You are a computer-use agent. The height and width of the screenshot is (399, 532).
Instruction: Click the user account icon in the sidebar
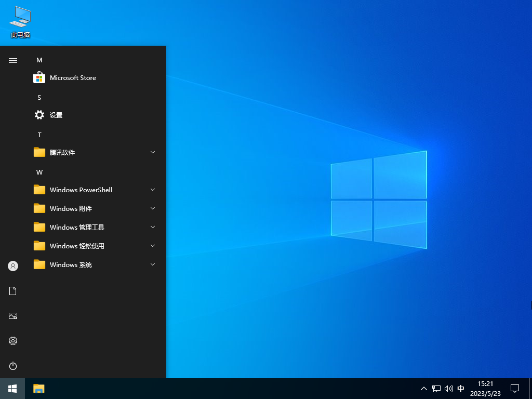pos(12,265)
